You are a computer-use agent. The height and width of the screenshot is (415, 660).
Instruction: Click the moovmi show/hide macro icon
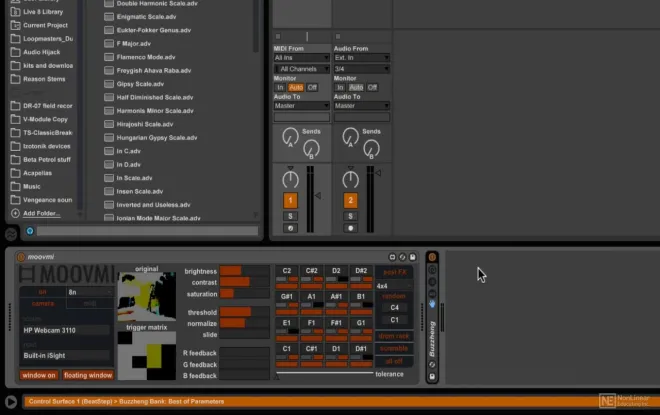click(x=392, y=257)
